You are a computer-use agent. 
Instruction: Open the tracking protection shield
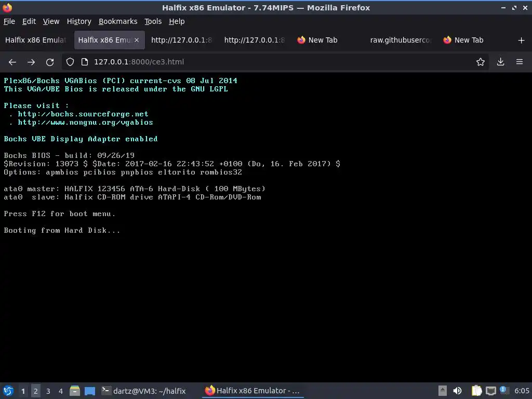point(70,62)
